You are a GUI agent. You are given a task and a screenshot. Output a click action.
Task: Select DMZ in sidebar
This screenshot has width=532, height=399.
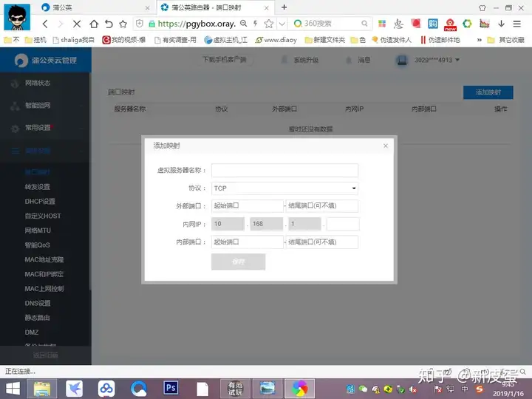(32, 332)
